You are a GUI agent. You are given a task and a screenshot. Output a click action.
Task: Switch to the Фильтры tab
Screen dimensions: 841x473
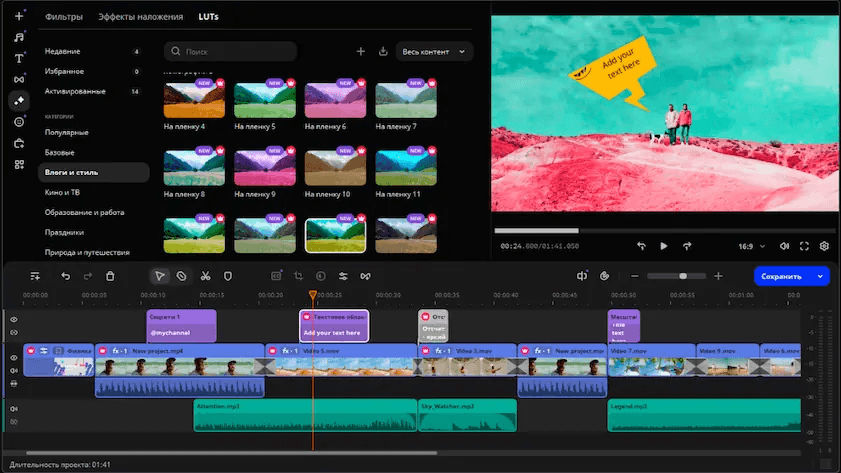64,17
